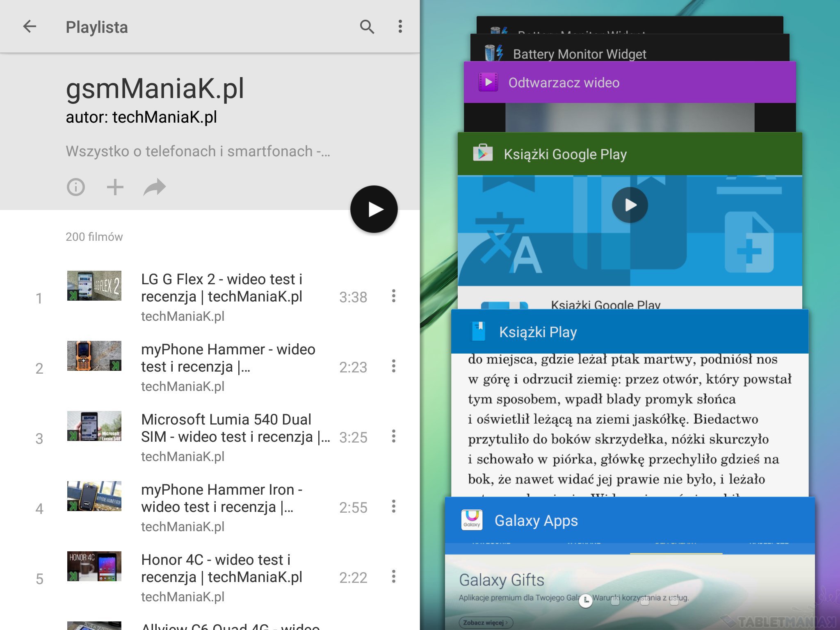Show playlist info via the info icon
Viewport: 840px width, 630px height.
pos(76,187)
